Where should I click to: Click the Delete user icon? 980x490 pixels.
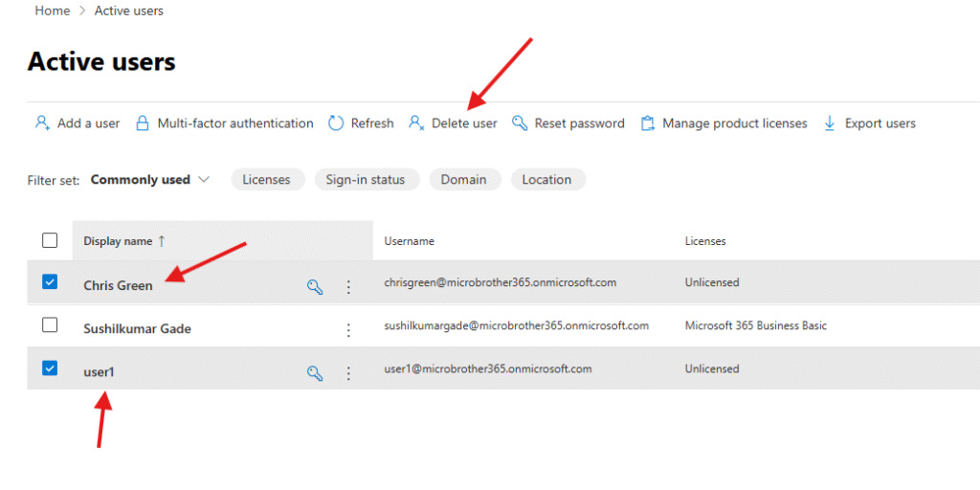[x=416, y=123]
